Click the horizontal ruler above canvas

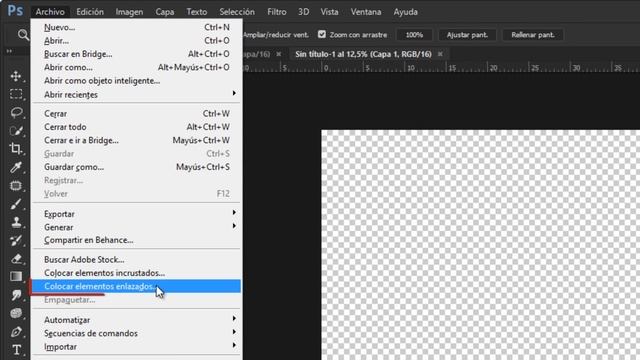(441, 67)
